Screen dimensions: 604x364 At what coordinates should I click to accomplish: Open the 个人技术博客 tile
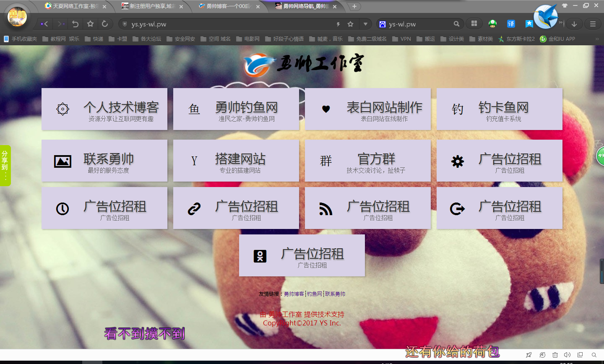[104, 109]
